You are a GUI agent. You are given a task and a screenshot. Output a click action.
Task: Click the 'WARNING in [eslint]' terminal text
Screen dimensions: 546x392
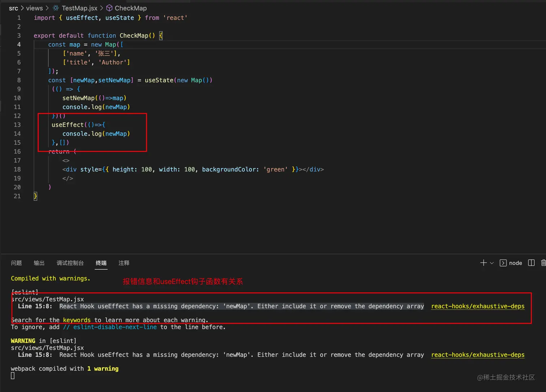click(44, 341)
